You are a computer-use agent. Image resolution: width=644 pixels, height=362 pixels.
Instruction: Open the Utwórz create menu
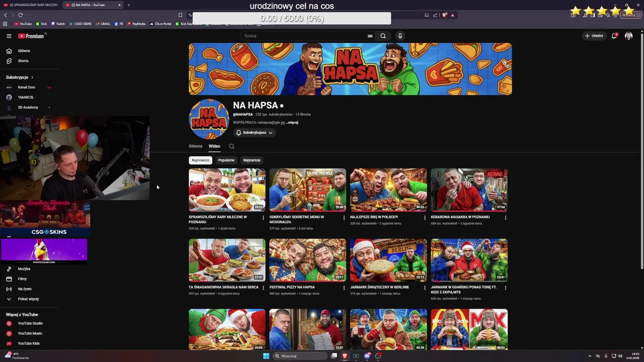594,36
